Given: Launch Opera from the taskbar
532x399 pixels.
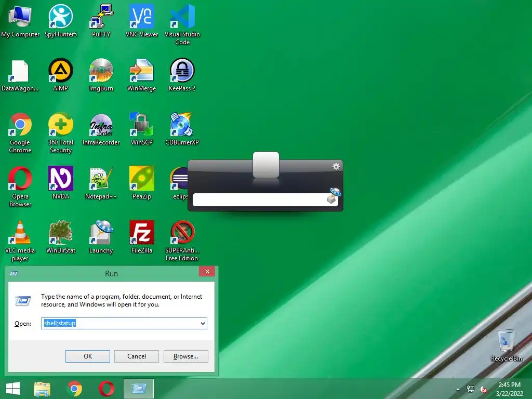Looking at the screenshot, I should tap(106, 389).
